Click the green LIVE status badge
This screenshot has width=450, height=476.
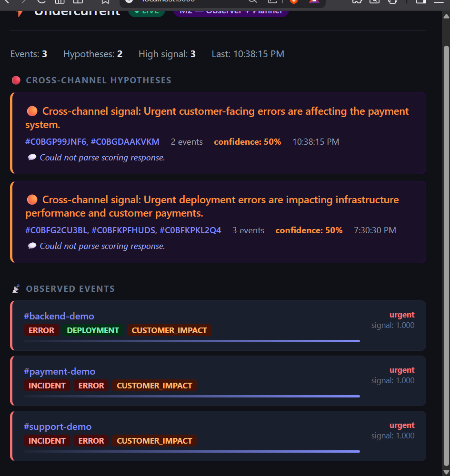tap(147, 12)
